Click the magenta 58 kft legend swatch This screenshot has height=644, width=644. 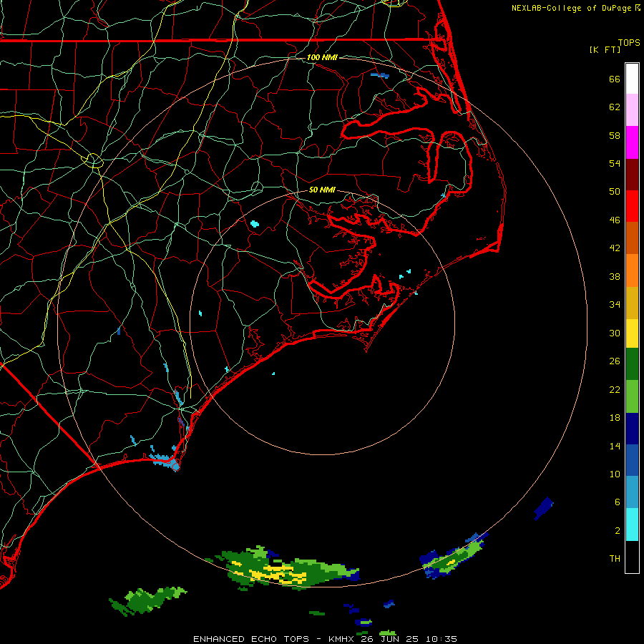tap(632, 142)
